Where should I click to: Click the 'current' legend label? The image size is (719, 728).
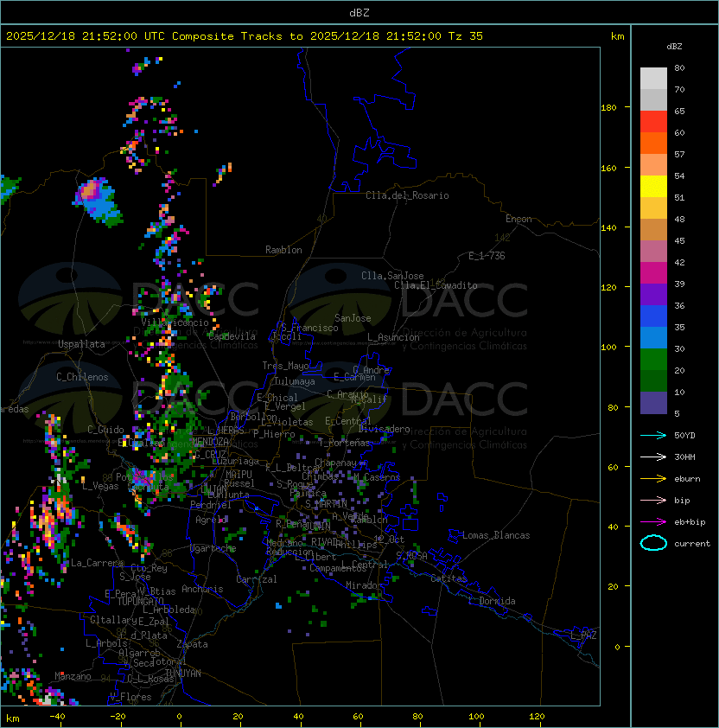point(692,544)
